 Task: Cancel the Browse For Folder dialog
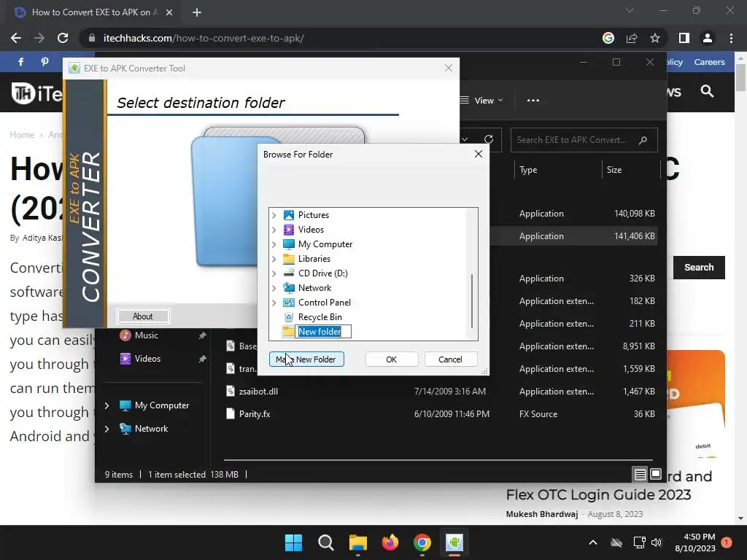(x=450, y=359)
